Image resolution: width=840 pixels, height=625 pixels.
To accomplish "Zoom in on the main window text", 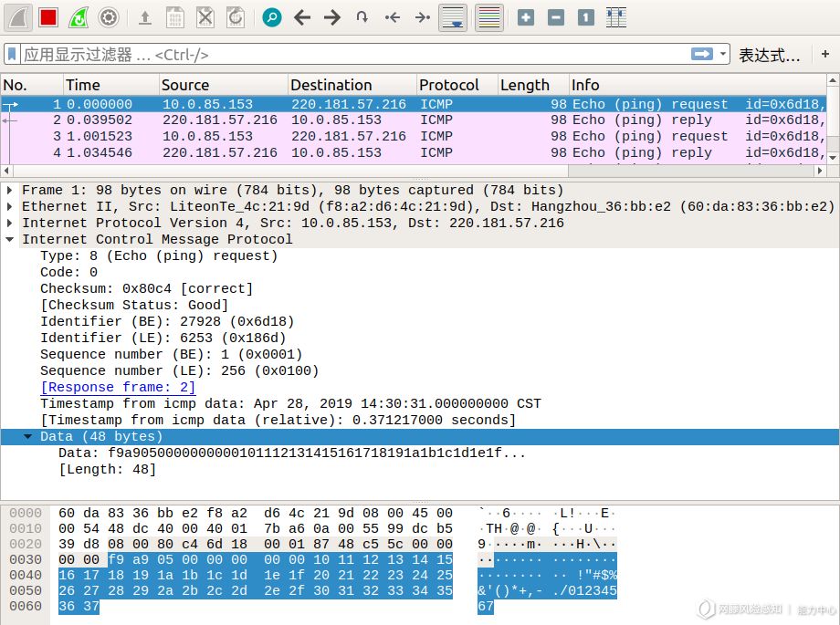I will pos(526,17).
